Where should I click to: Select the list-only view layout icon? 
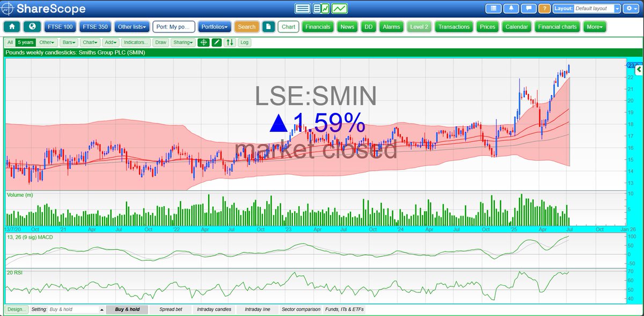303,9
